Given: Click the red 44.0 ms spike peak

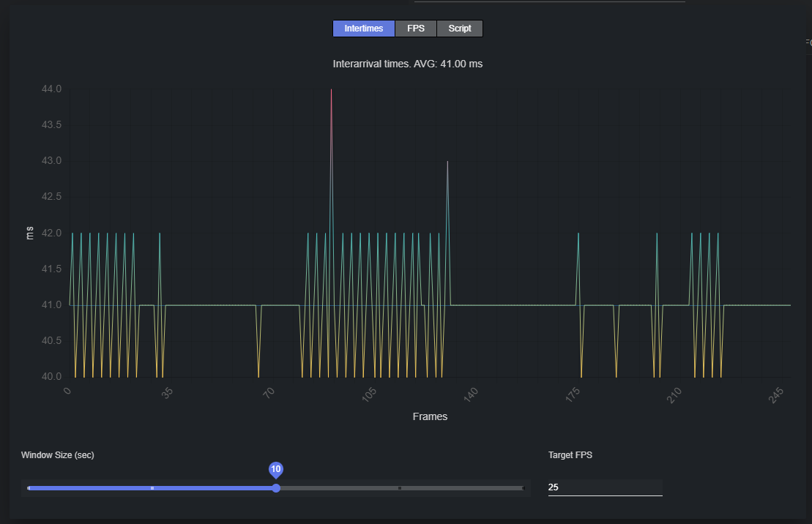Looking at the screenshot, I should 331,90.
